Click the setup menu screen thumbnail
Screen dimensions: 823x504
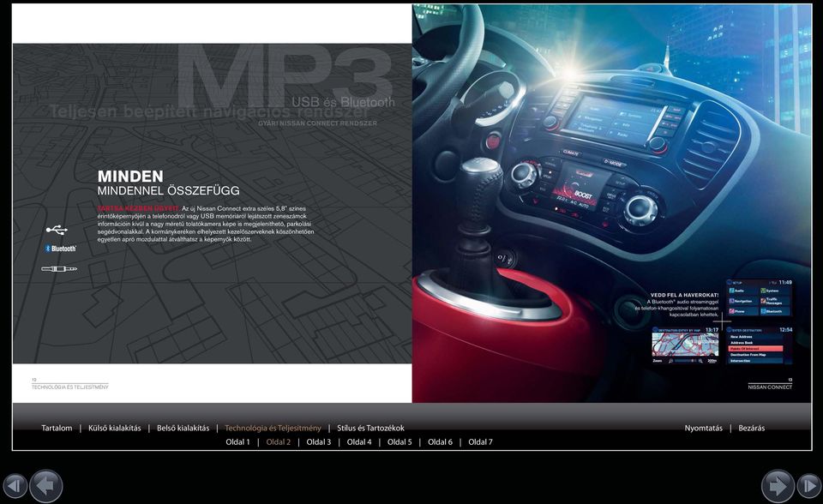(760, 297)
